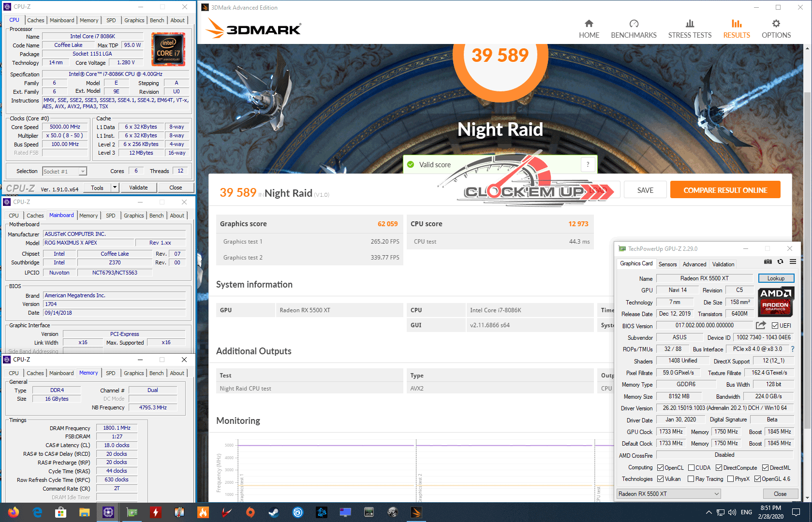Open Stress Tests in 3DMark
Screen dimensions: 812x522
tap(689, 29)
